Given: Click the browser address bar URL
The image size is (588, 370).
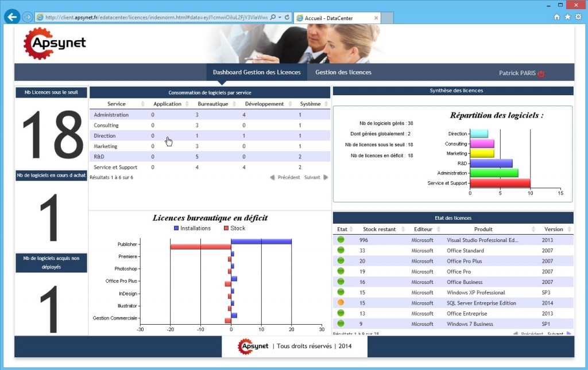Looking at the screenshot, I should [x=155, y=17].
